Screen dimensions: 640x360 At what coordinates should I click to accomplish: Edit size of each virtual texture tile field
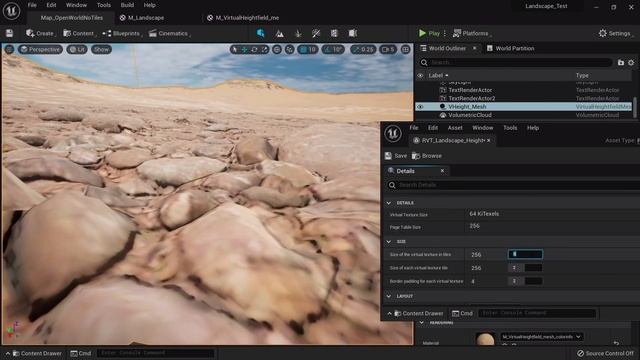pyautogui.click(x=525, y=268)
